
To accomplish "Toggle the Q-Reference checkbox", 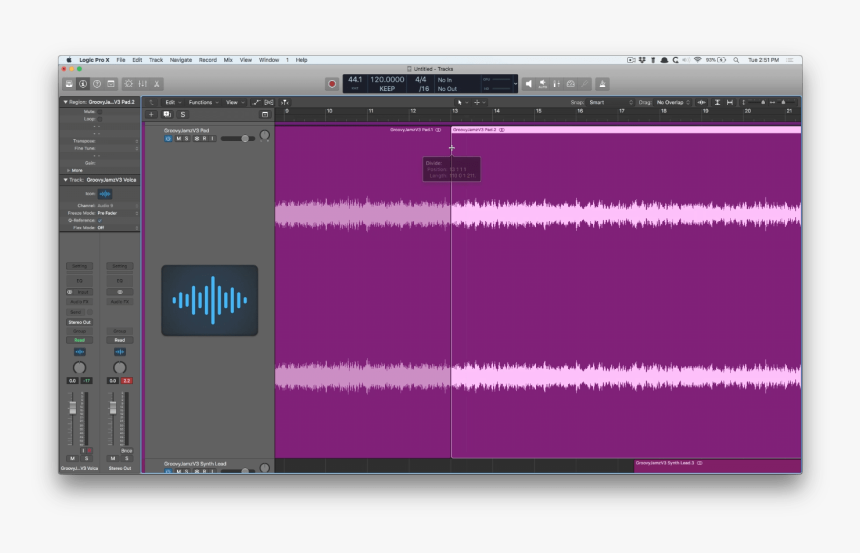I will (100, 220).
